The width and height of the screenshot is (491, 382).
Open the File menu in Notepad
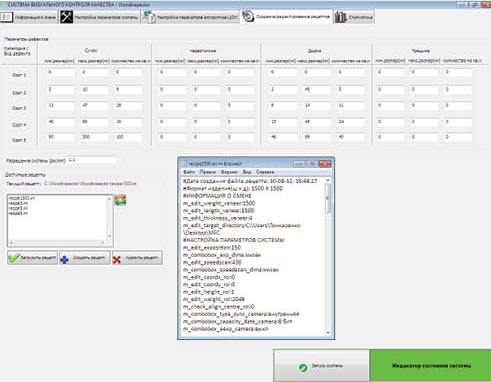coord(189,172)
